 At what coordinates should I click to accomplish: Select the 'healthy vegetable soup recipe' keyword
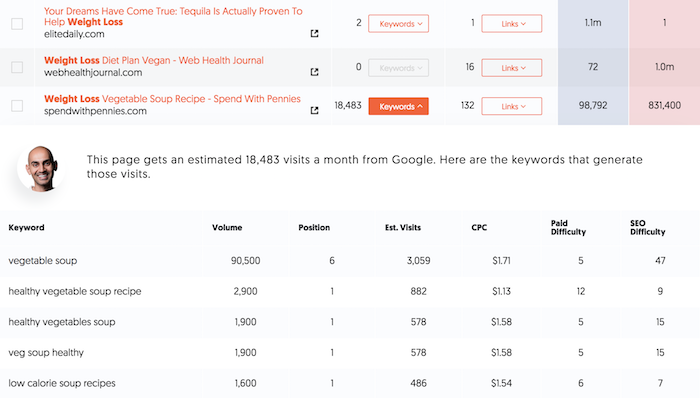coord(75,291)
